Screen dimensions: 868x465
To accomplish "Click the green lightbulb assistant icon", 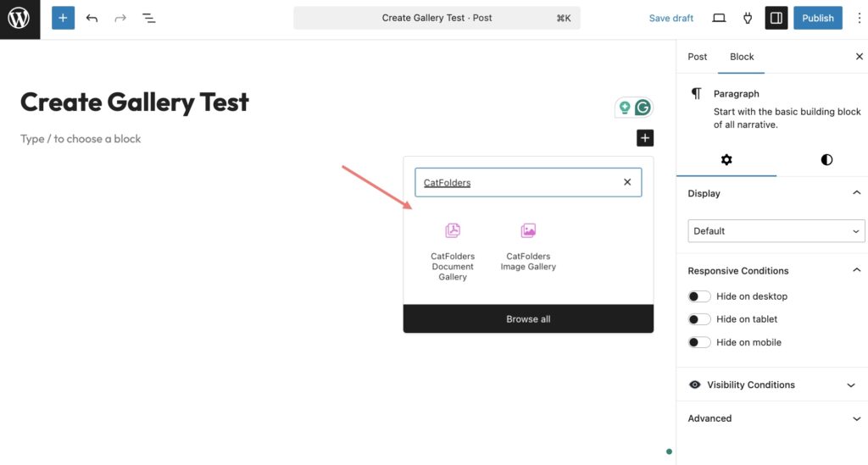I will (625, 108).
